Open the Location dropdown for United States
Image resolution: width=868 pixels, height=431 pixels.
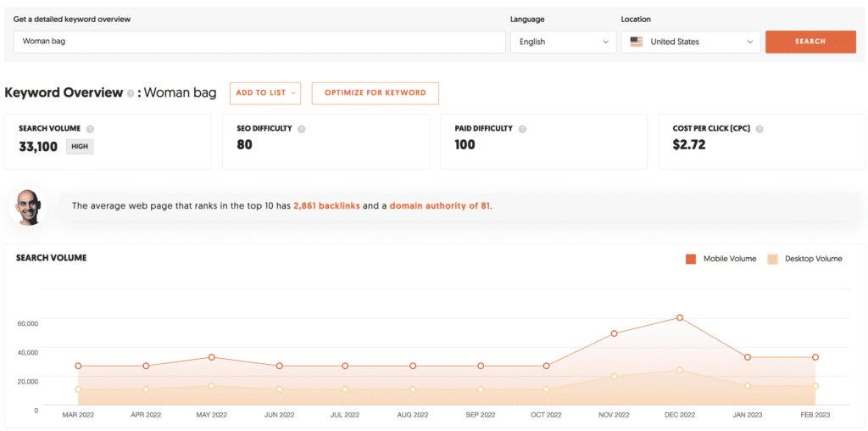coord(691,42)
